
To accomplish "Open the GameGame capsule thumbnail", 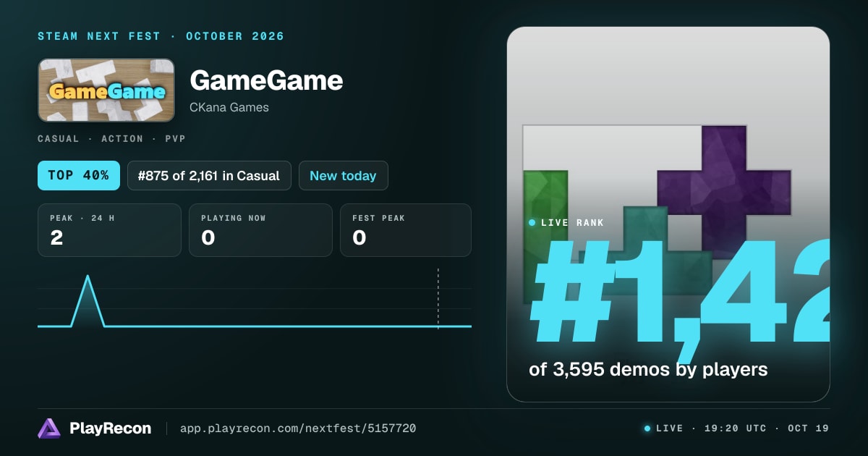I will (106, 90).
